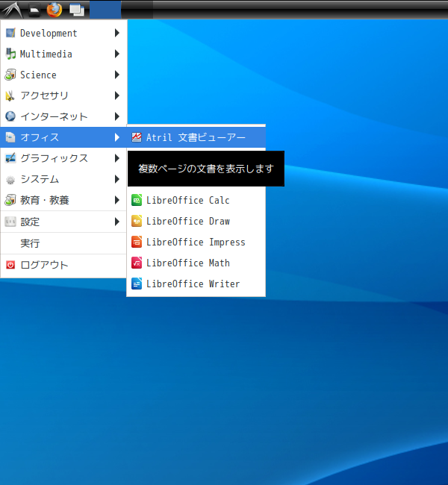Viewport: 448px width, 485px height.
Task: Choose 実行 from the menu
Action: 63,243
